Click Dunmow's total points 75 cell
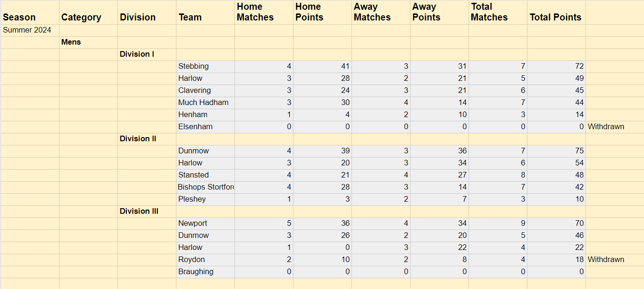 tap(556, 151)
